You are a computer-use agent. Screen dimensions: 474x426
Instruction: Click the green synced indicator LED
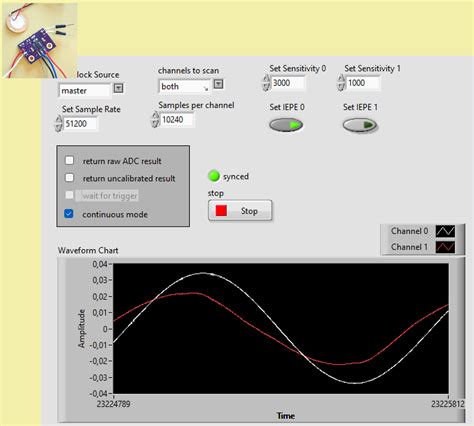point(214,176)
